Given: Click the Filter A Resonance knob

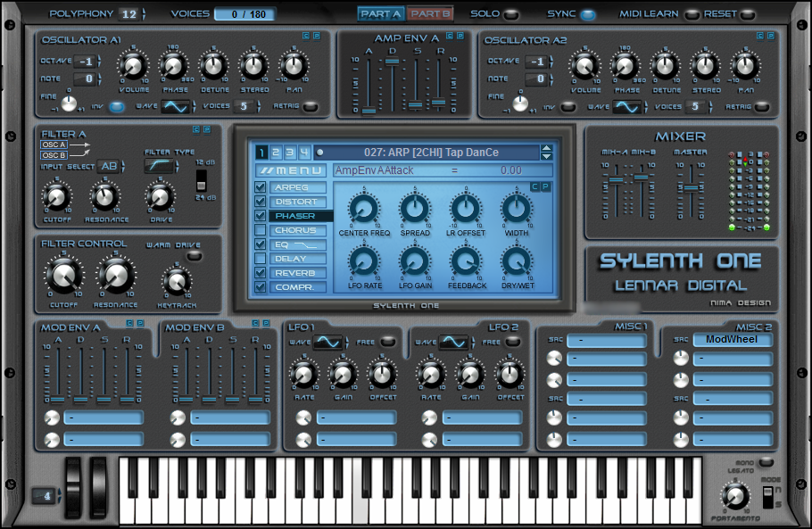Looking at the screenshot, I should (105, 196).
